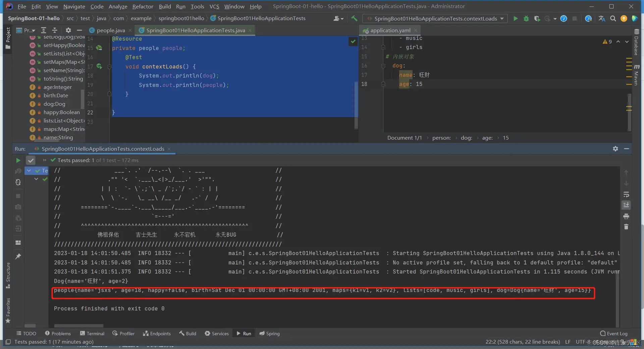Image resolution: width=644 pixels, height=349 pixels.
Task: Click the application.yaml editor vertical scrollbar
Action: tap(630, 112)
